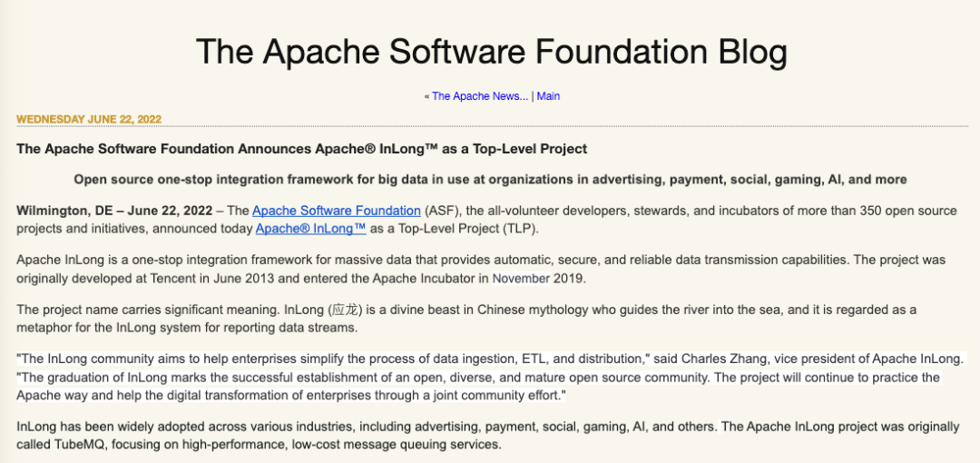Image resolution: width=980 pixels, height=463 pixels.
Task: Click the text 'Top-Level Project (TLP)'
Action: (467, 229)
